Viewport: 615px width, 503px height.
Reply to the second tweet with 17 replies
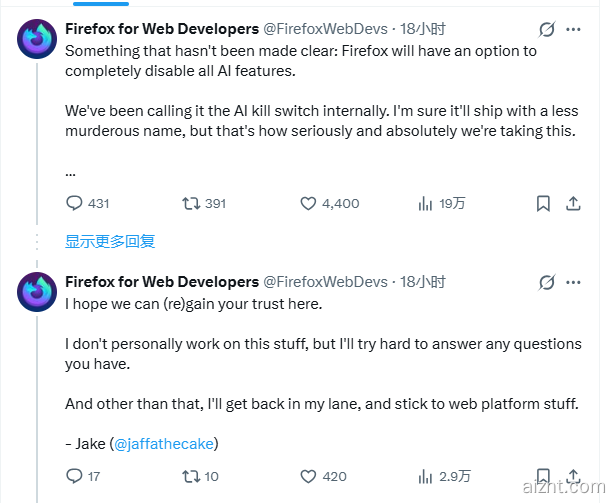tap(74, 476)
